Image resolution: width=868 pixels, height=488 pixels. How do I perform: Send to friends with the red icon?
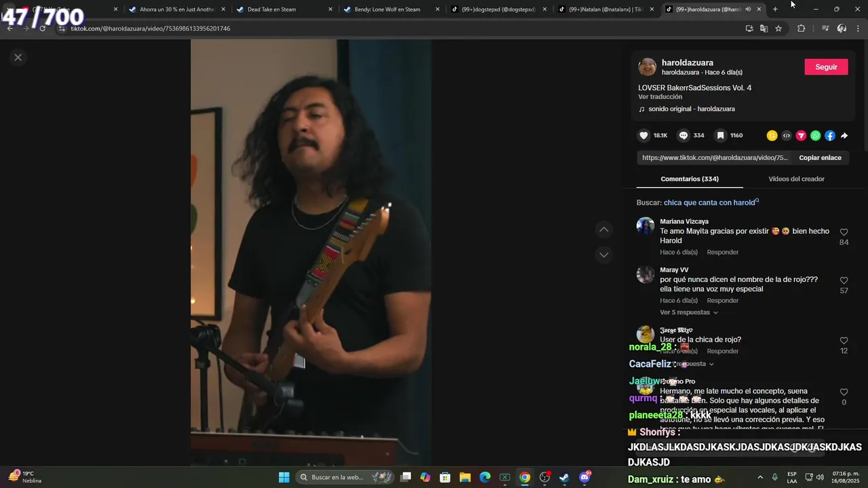pyautogui.click(x=801, y=136)
